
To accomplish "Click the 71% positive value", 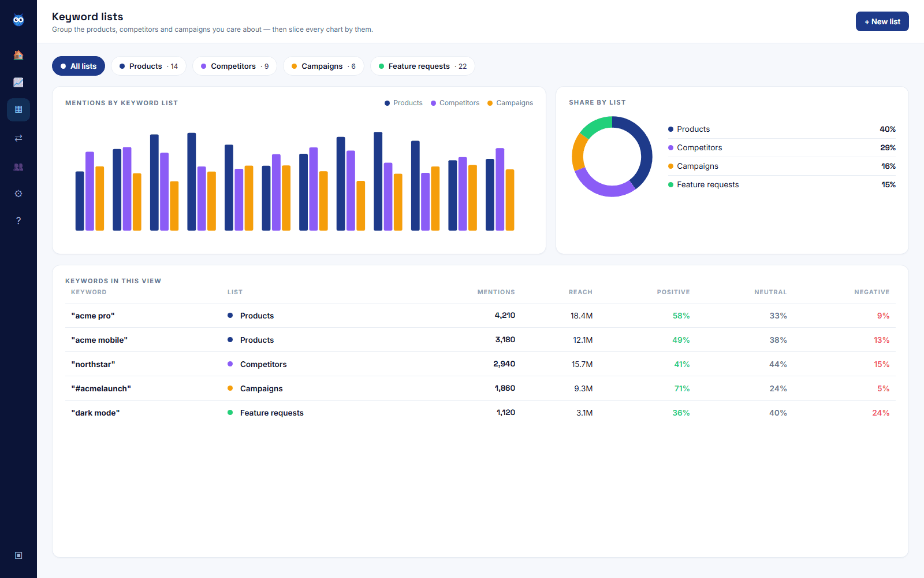I will coord(682,388).
